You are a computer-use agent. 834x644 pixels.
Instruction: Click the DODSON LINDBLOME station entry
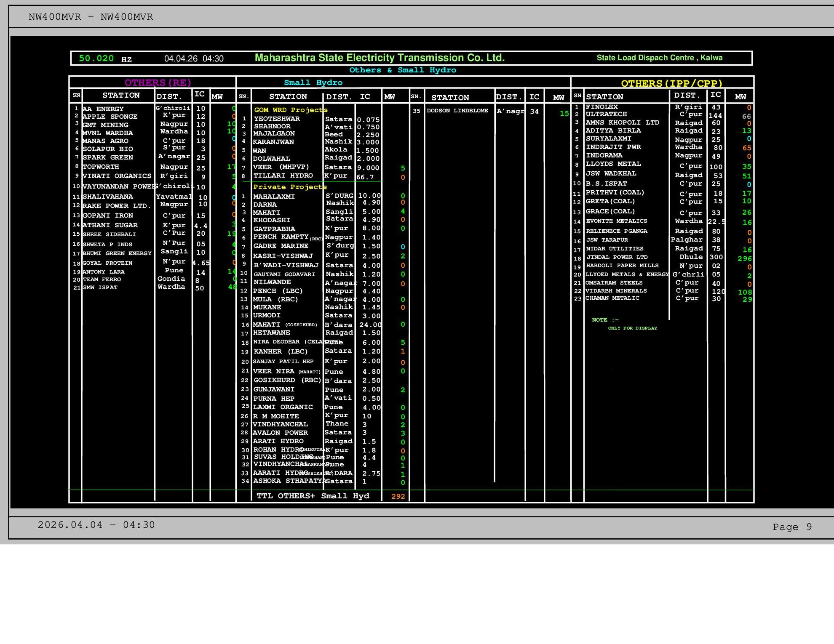click(x=457, y=111)
